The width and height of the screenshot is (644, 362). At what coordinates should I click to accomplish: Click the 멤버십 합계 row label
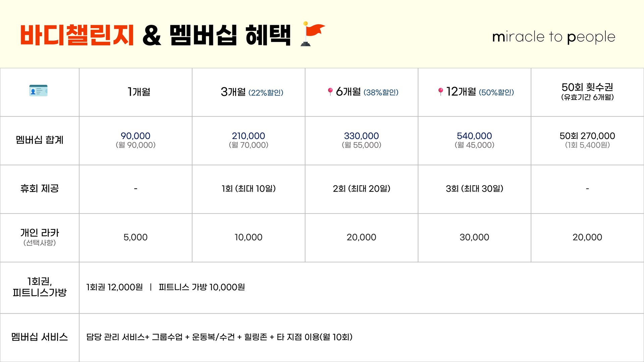pyautogui.click(x=40, y=140)
